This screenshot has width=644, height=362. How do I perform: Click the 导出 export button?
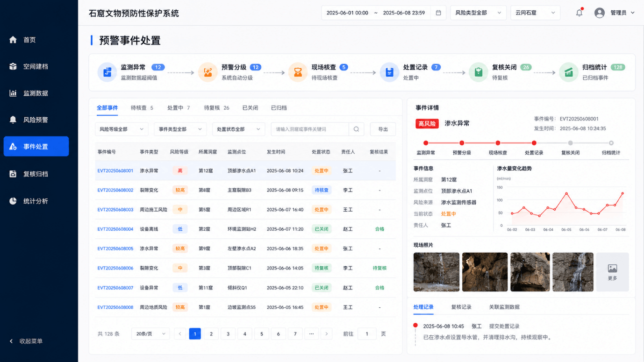383,129
